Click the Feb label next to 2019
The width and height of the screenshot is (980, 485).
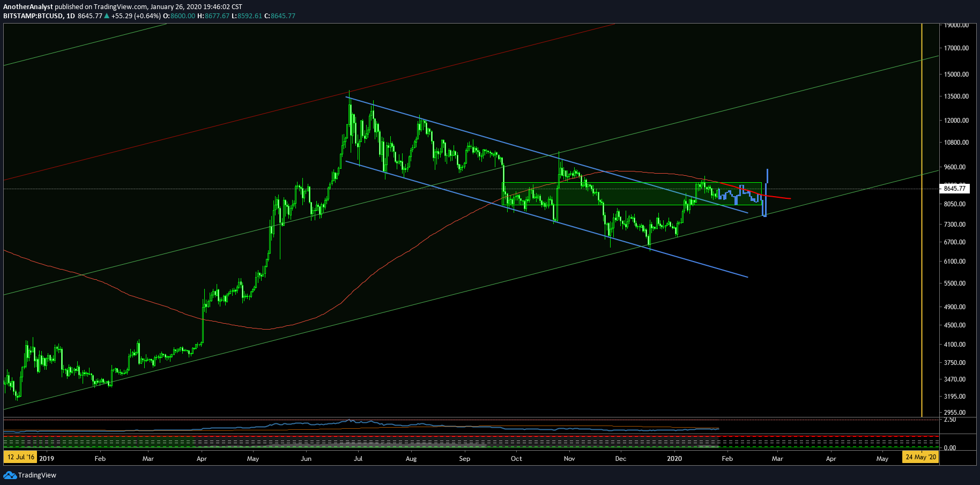tap(100, 459)
